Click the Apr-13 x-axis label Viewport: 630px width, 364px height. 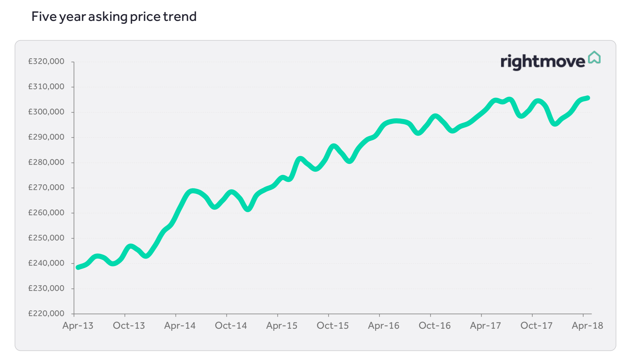[x=78, y=326]
